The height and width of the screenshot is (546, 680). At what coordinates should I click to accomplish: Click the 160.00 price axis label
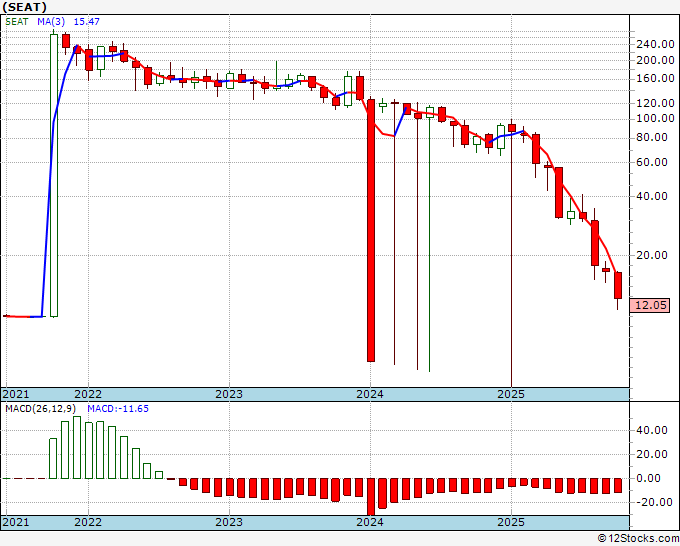(655, 78)
